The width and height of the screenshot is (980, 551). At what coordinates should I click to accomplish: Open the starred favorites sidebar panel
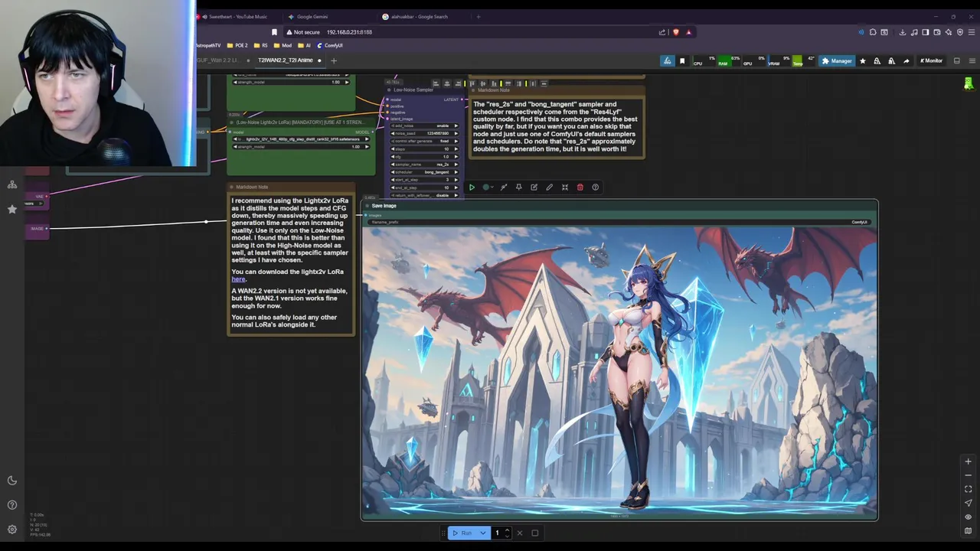(x=12, y=209)
